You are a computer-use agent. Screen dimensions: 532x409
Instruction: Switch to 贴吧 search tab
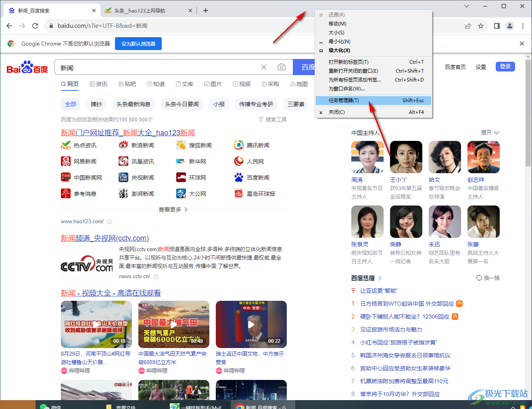pos(127,84)
